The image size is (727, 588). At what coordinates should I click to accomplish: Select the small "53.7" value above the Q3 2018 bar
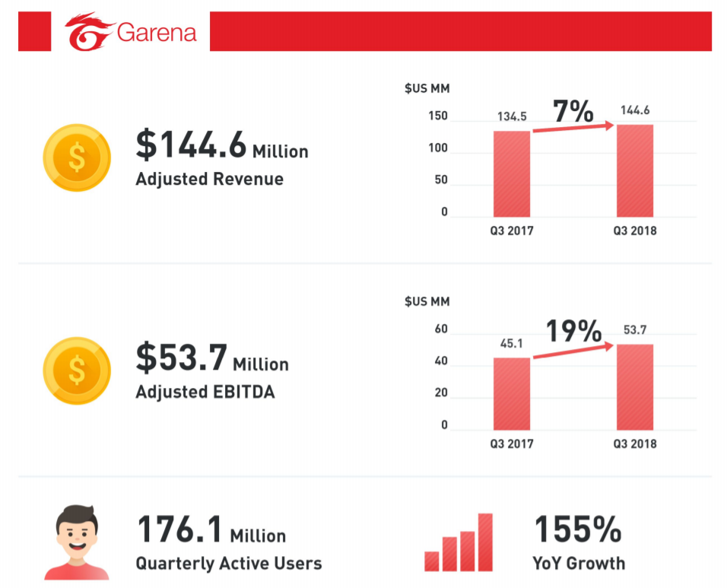pyautogui.click(x=635, y=330)
